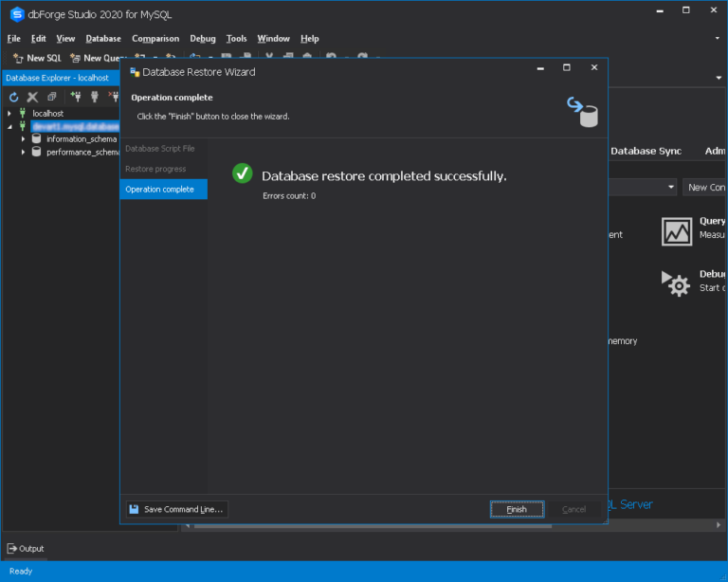Close the Database Restore Wizard dialog

pyautogui.click(x=594, y=67)
